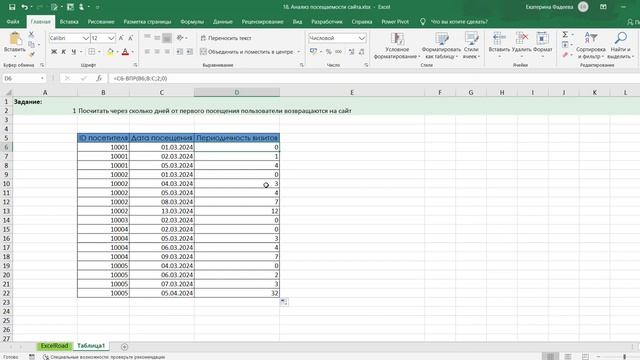Viewport: 640px width, 360px height.
Task: Open Найти и выделить magnifier menu
Action: pos(620,46)
